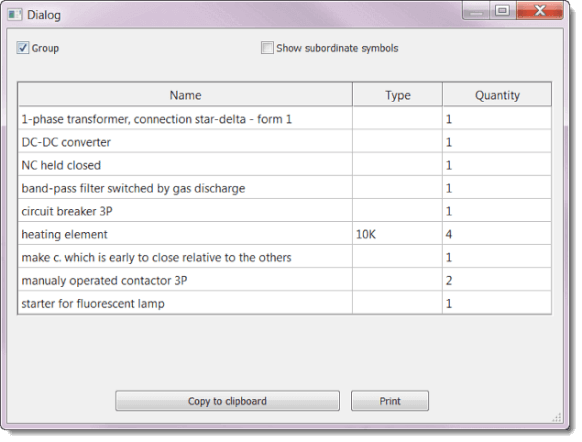Select the DC-DC converter row
The image size is (582, 442).
coord(285,142)
